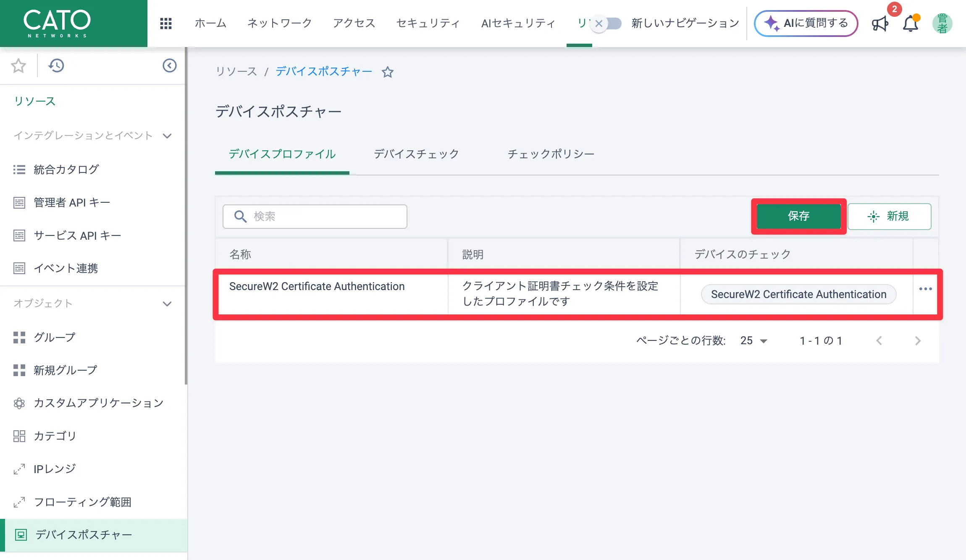Click the 名称 column header
966x560 pixels.
tap(332, 254)
